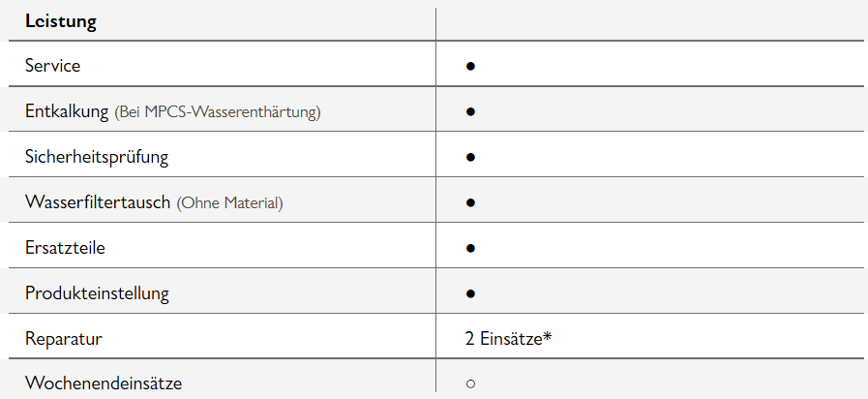
Task: Click the Wochenendeinsätze row label
Action: point(103,384)
